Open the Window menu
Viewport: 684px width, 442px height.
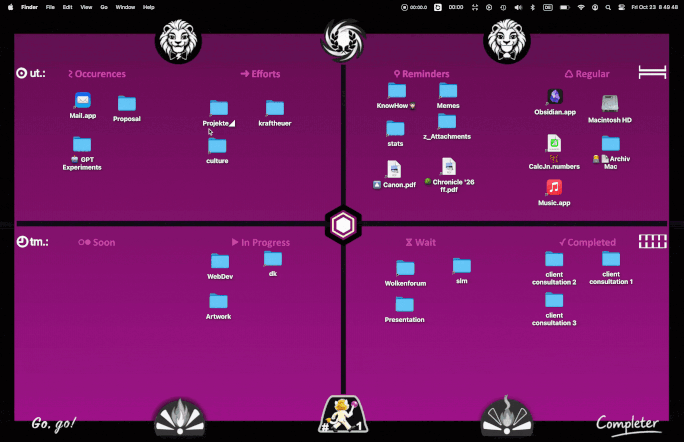(125, 7)
